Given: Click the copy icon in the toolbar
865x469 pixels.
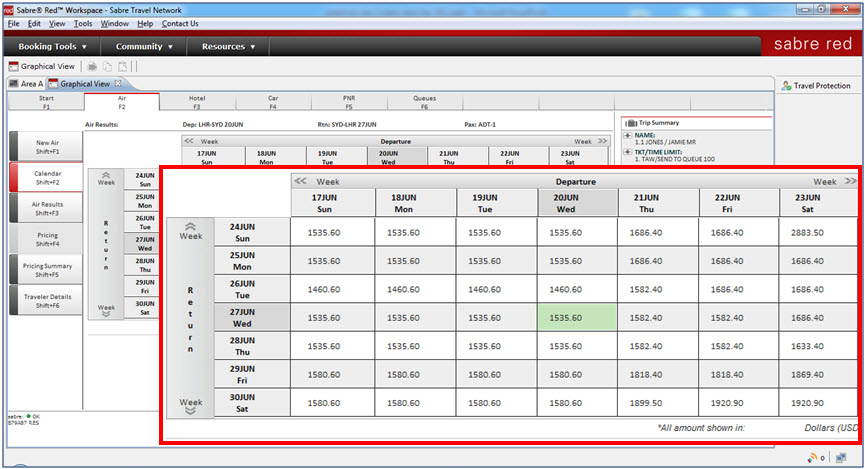Looking at the screenshot, I should [x=108, y=66].
